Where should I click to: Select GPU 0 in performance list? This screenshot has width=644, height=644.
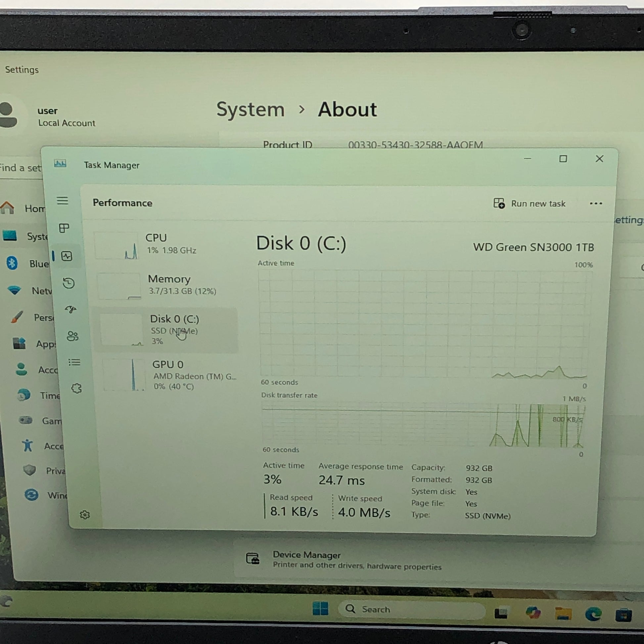pyautogui.click(x=170, y=375)
